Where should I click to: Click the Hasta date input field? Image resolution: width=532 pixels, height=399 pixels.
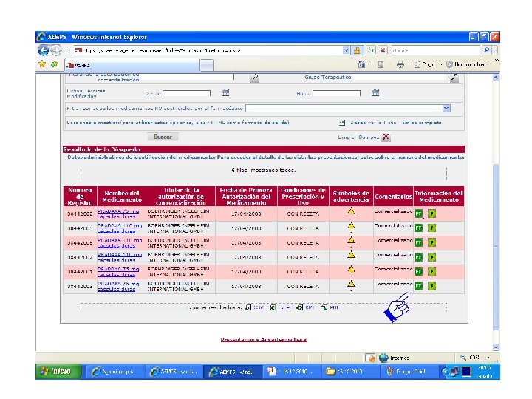337,93
